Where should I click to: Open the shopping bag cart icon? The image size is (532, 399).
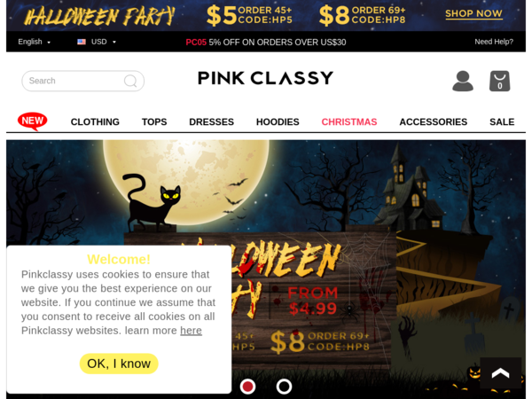[x=499, y=81]
